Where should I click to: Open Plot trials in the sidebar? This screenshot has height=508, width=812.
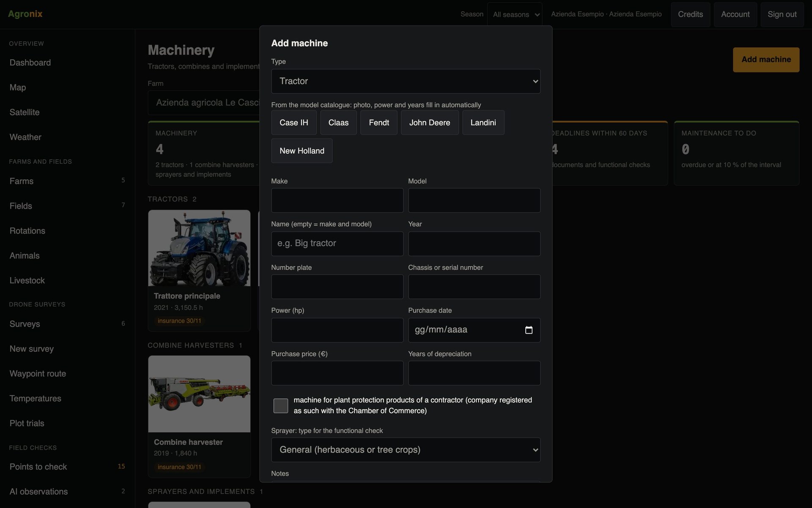[27, 423]
